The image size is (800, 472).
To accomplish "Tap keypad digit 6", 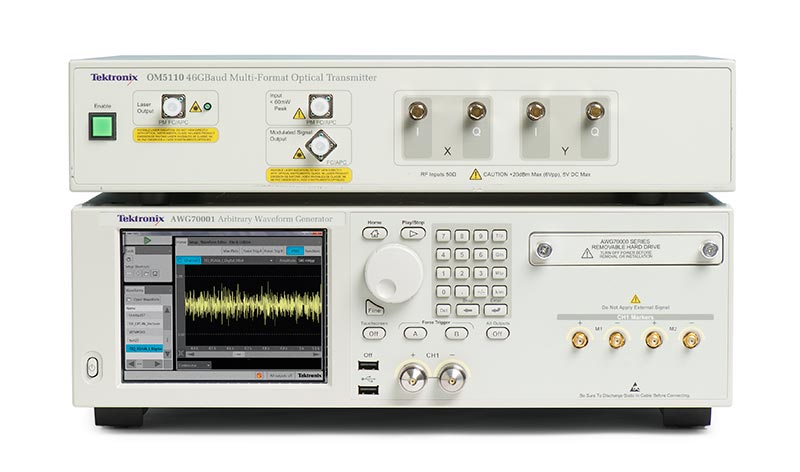I will [480, 254].
